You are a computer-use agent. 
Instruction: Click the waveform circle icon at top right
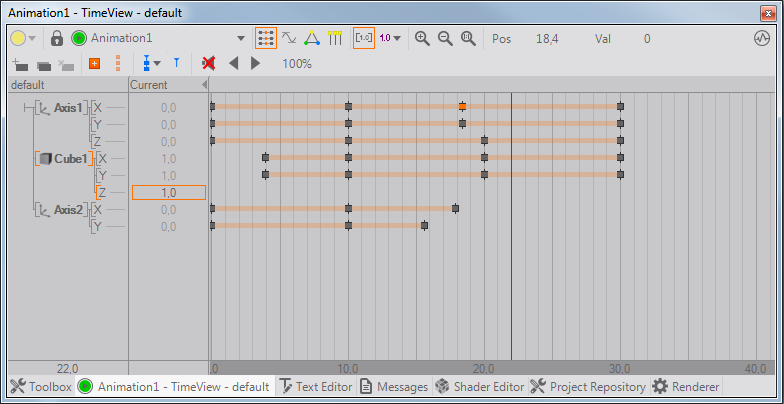pyautogui.click(x=761, y=38)
